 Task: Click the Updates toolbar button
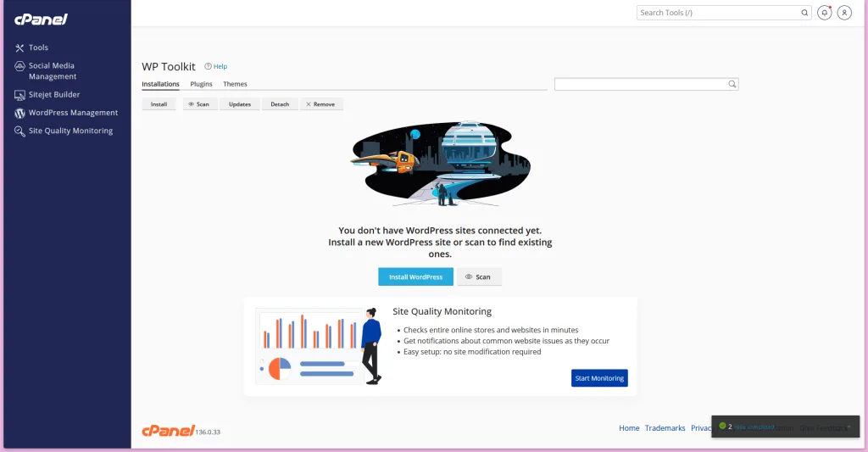[240, 104]
